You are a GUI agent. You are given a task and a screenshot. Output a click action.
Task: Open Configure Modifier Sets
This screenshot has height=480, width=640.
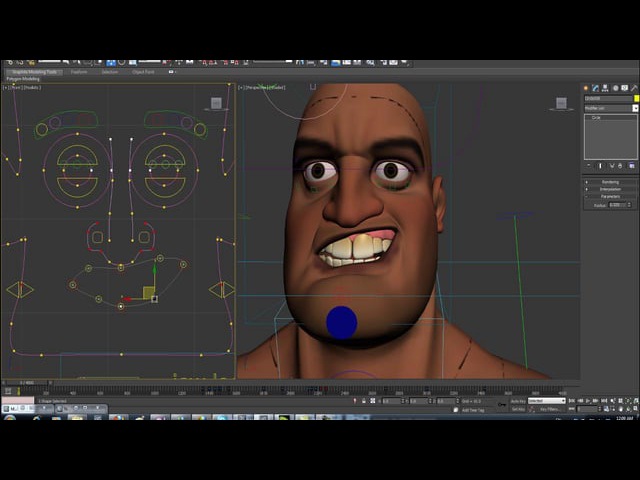point(632,166)
